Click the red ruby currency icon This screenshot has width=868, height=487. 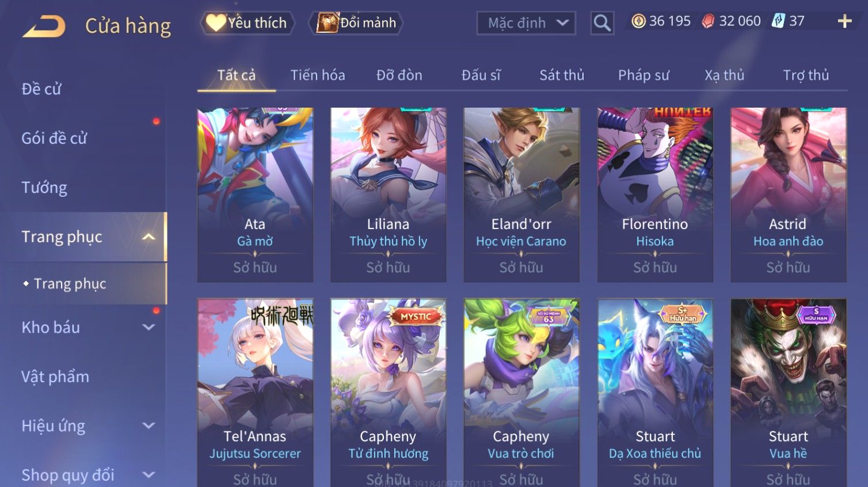tap(708, 21)
